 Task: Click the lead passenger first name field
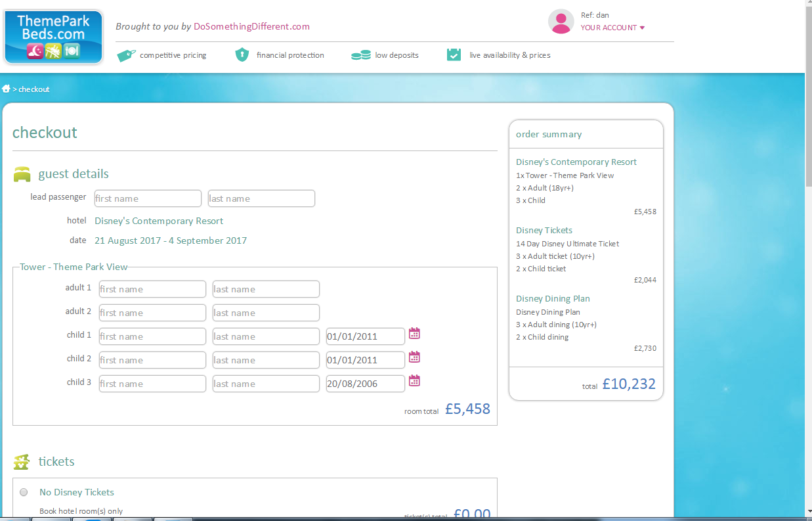(148, 198)
